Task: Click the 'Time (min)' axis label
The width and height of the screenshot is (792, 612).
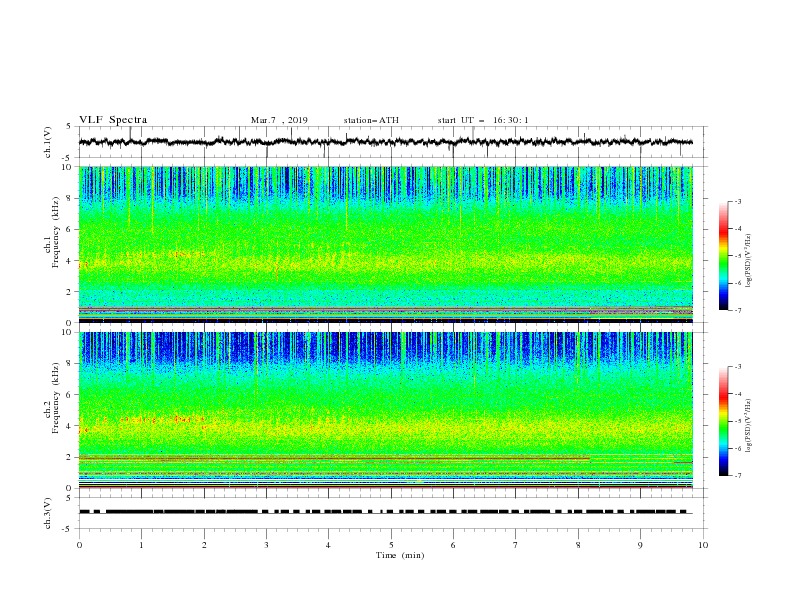Action: pyautogui.click(x=400, y=555)
